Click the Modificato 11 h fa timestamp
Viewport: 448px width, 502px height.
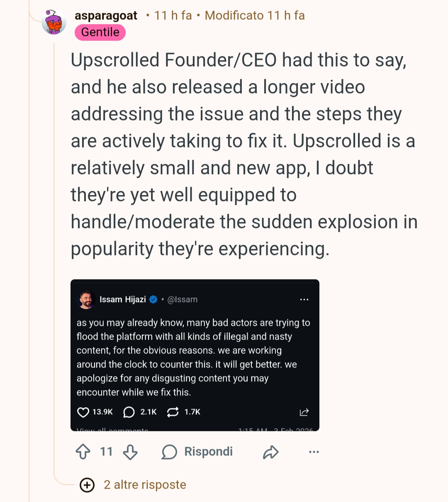click(x=255, y=16)
